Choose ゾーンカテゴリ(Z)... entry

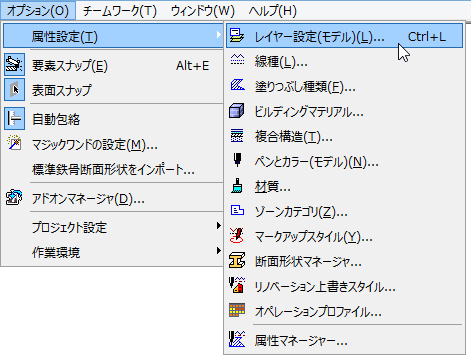coord(345,211)
